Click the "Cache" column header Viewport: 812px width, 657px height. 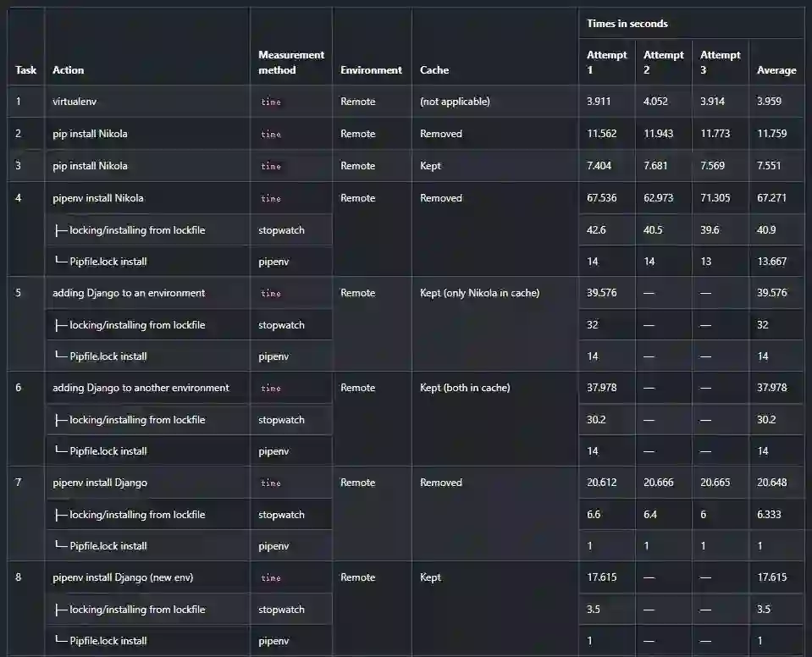[x=434, y=70]
